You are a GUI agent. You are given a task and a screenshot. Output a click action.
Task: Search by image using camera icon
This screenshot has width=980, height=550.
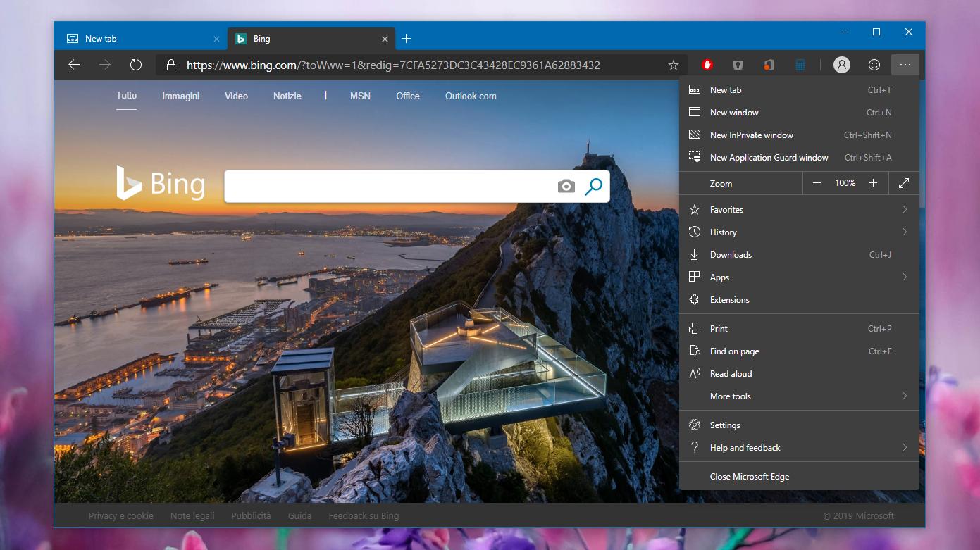pyautogui.click(x=566, y=186)
